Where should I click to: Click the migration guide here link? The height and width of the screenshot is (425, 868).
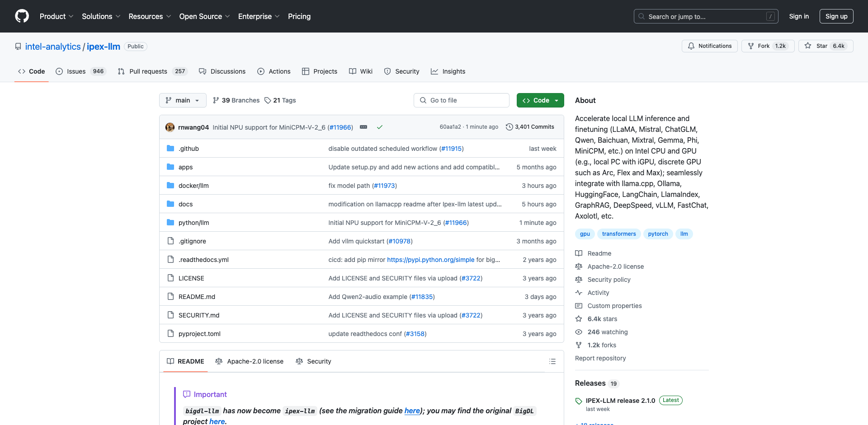412,411
